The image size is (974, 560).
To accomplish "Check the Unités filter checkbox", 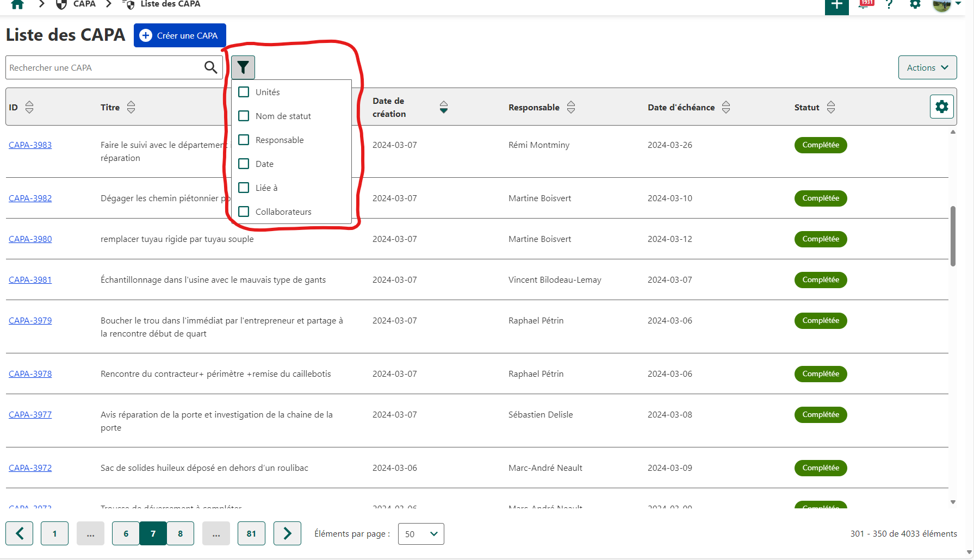I will (244, 92).
